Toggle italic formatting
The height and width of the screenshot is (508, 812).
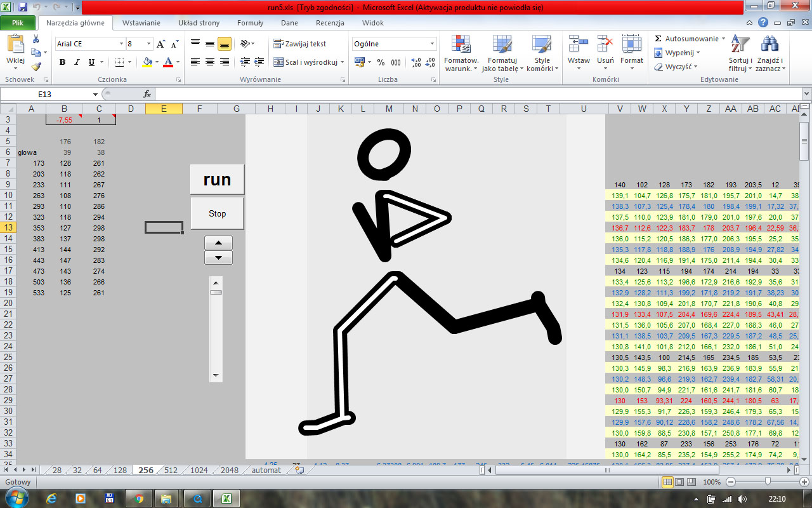(x=77, y=62)
